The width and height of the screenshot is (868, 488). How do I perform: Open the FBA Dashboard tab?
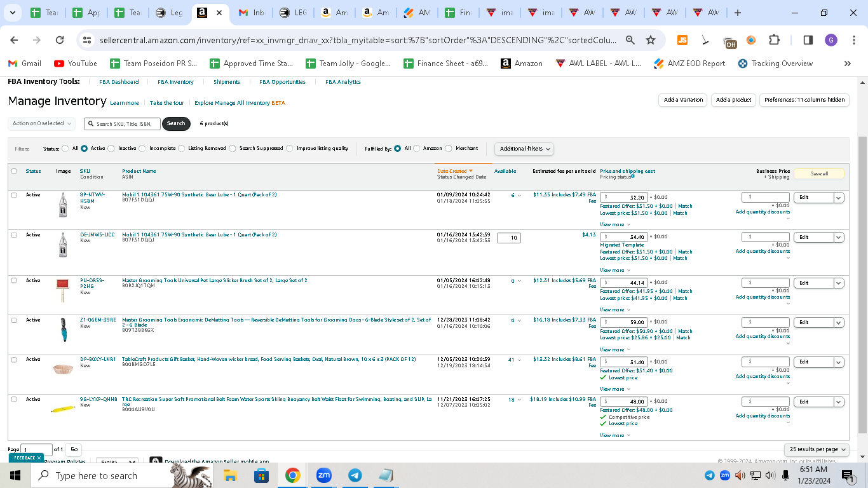pyautogui.click(x=119, y=82)
